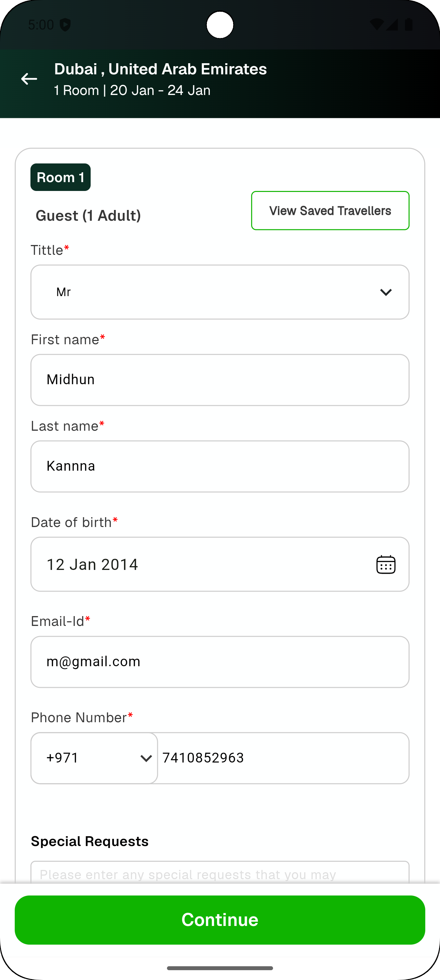The width and height of the screenshot is (440, 980).
Task: Tap the home gesture bar at bottom
Action: [220, 968]
